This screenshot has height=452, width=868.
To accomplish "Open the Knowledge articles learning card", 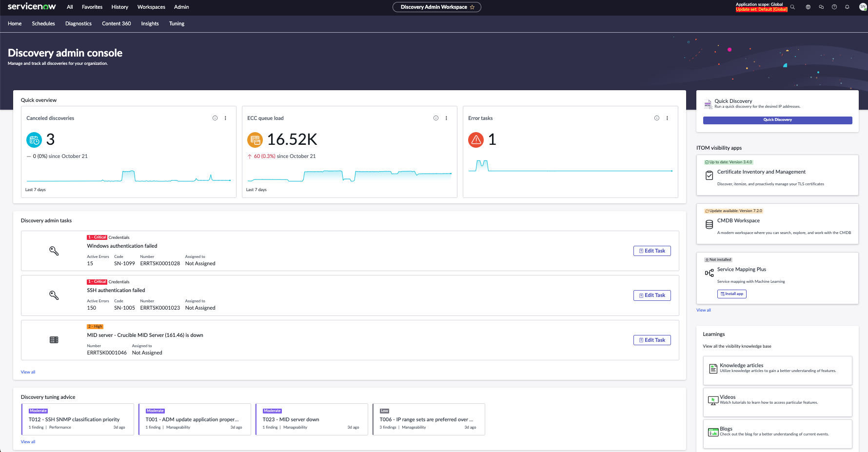I will click(777, 371).
